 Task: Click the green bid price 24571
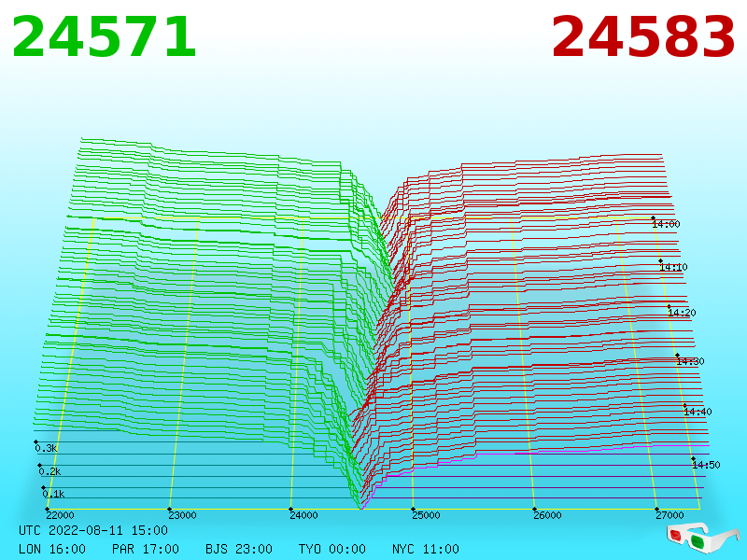[x=104, y=37]
